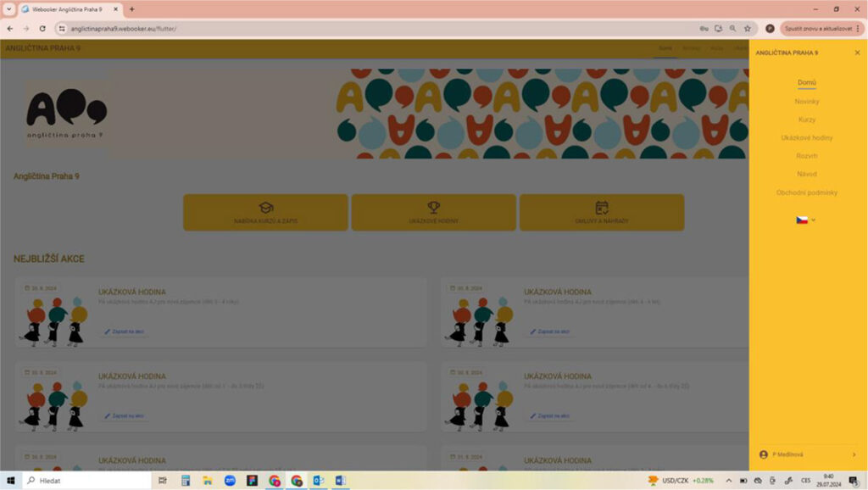Open Návod in the side menu
This screenshot has width=868, height=490.
point(807,174)
